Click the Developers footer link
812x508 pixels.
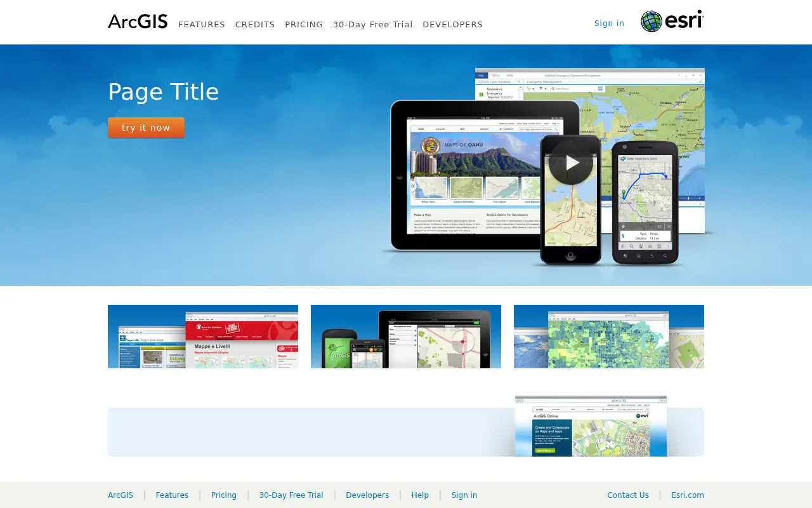pyautogui.click(x=367, y=495)
